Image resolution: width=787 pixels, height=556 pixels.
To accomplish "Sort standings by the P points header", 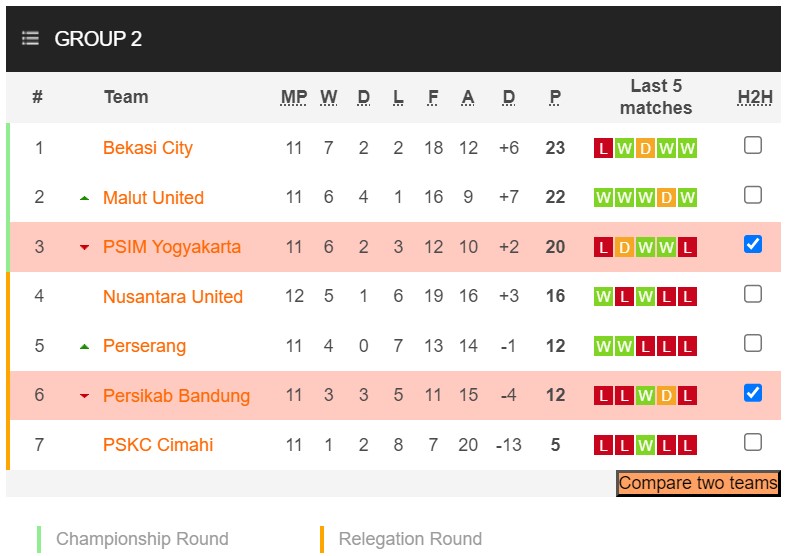I will coord(555,97).
